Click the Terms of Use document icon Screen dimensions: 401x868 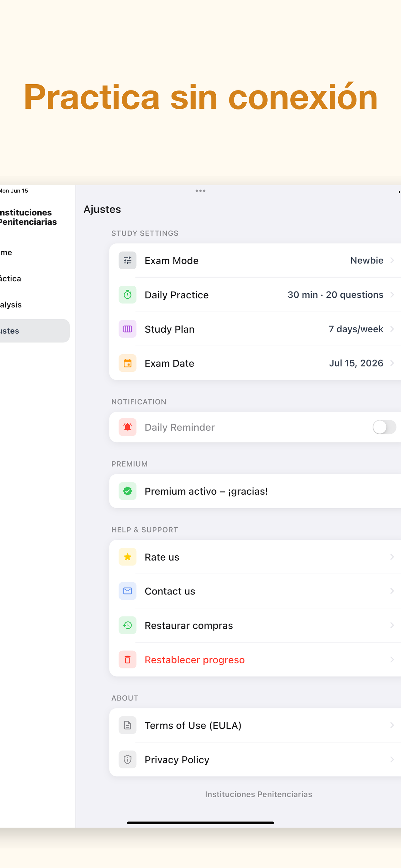point(128,725)
